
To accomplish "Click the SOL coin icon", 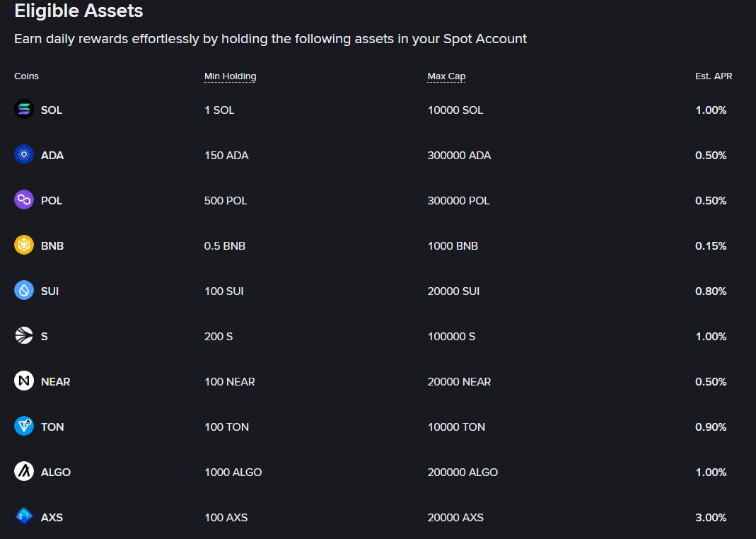I will tap(23, 110).
